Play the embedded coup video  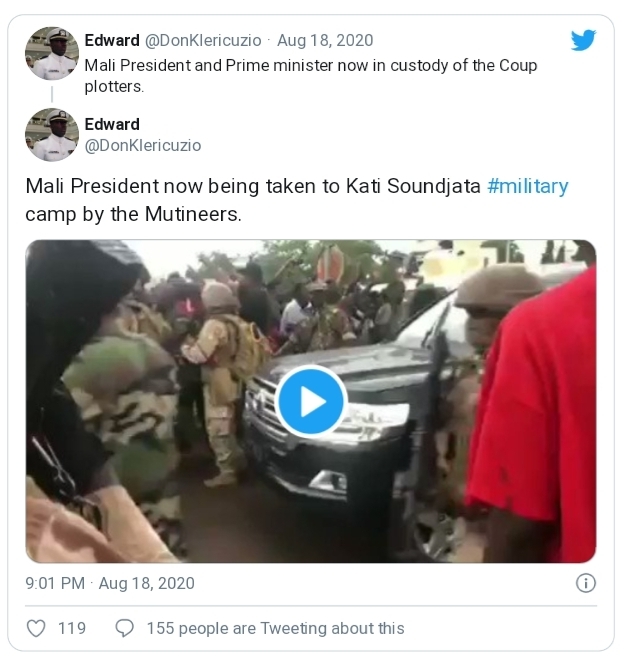(x=310, y=401)
